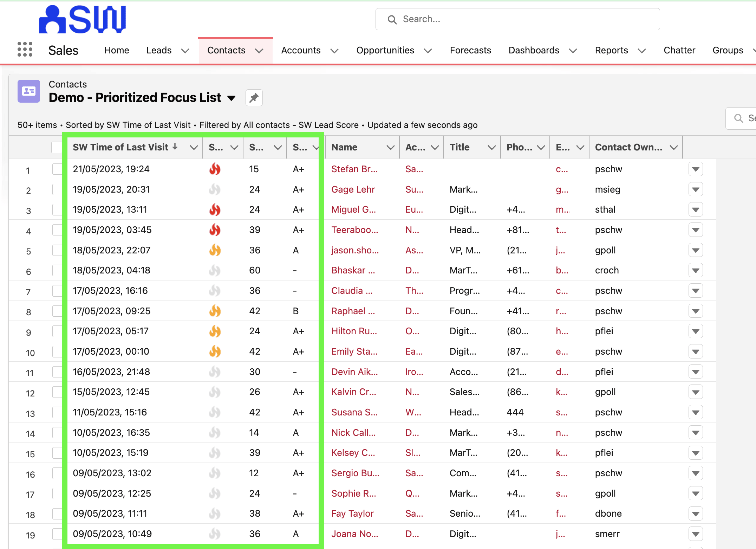Check the row checkbox for Fay Taylor
Viewport: 756px width, 549px height.
[x=56, y=514]
